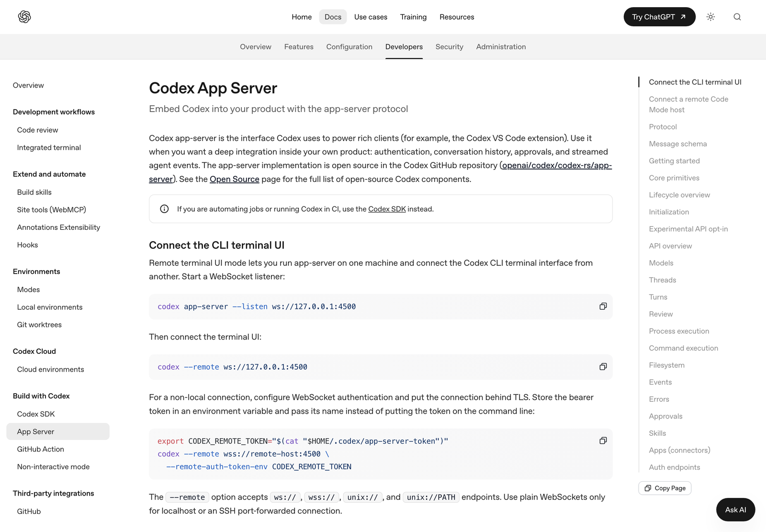766x532 pixels.
Task: Open Code review in sidebar
Action: click(37, 130)
